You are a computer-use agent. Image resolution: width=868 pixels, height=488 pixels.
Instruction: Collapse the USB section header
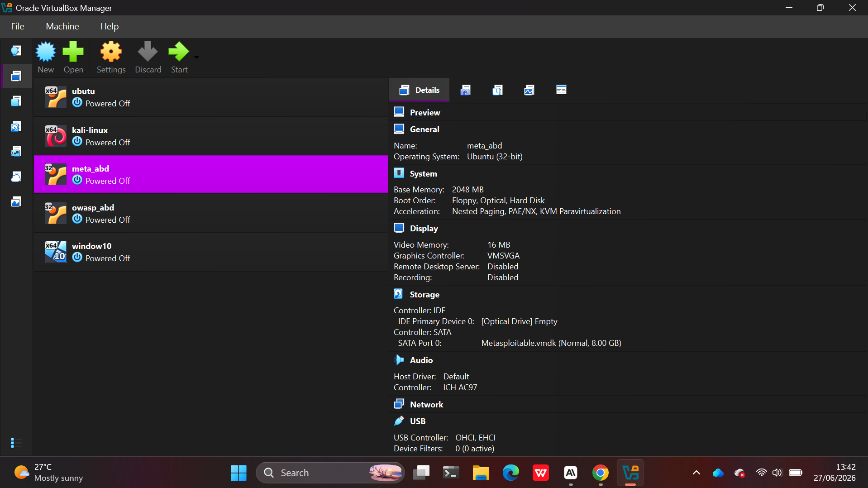(417, 421)
